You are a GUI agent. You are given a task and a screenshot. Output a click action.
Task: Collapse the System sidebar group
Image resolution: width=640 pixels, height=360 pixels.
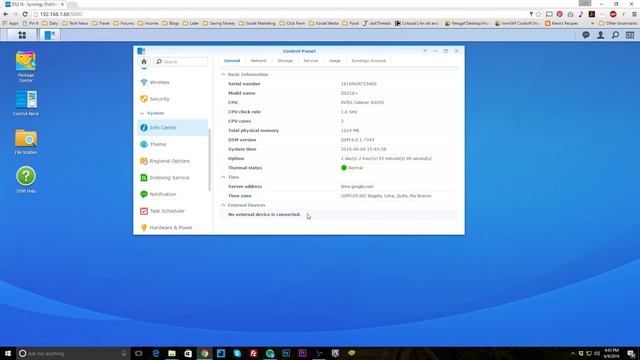(142, 113)
